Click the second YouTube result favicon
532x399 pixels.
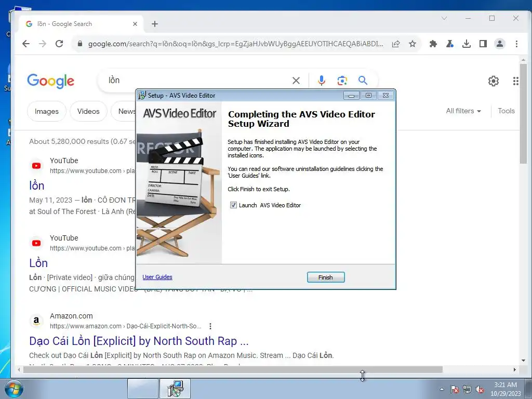(36, 243)
